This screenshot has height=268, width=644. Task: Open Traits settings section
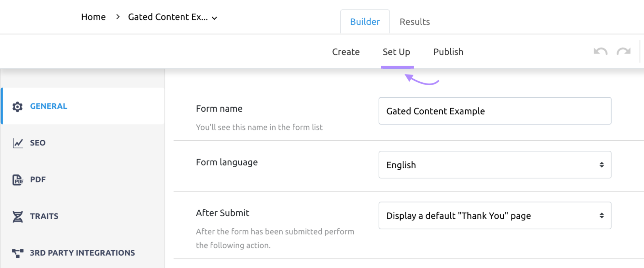44,216
